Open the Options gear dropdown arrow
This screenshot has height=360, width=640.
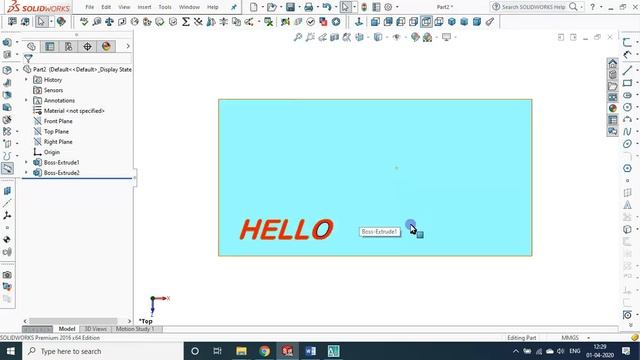pos(397,7)
